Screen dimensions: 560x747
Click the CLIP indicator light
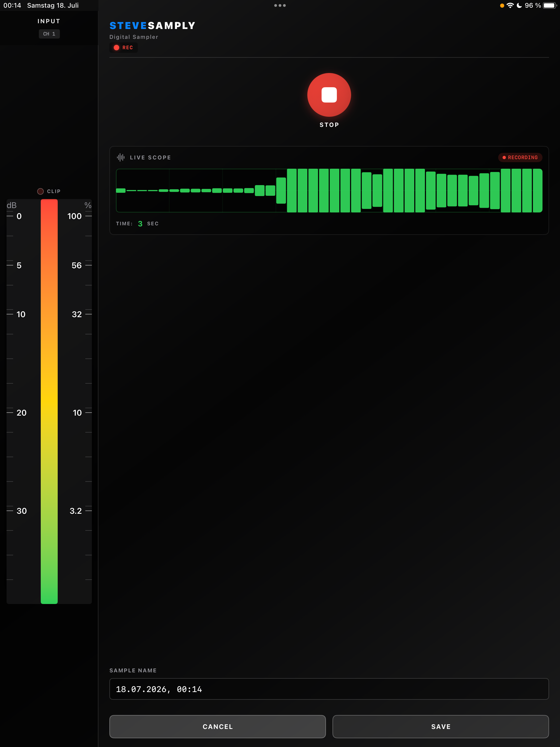(x=40, y=191)
